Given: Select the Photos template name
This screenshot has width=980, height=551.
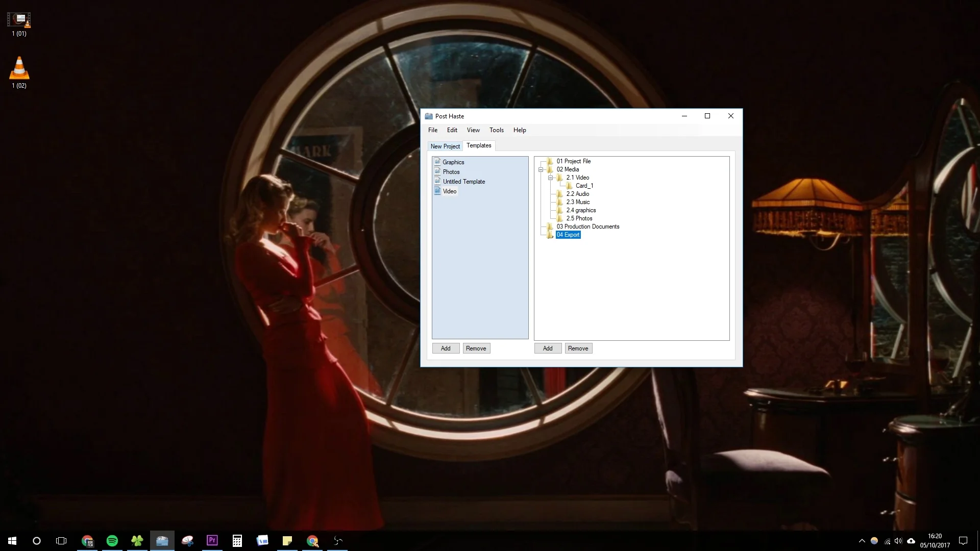Looking at the screenshot, I should point(451,172).
